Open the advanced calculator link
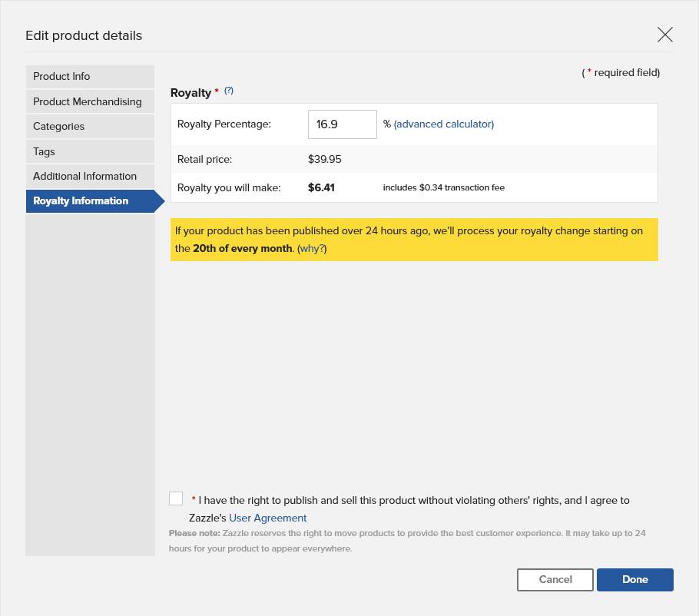Image resolution: width=699 pixels, height=616 pixels. click(443, 124)
